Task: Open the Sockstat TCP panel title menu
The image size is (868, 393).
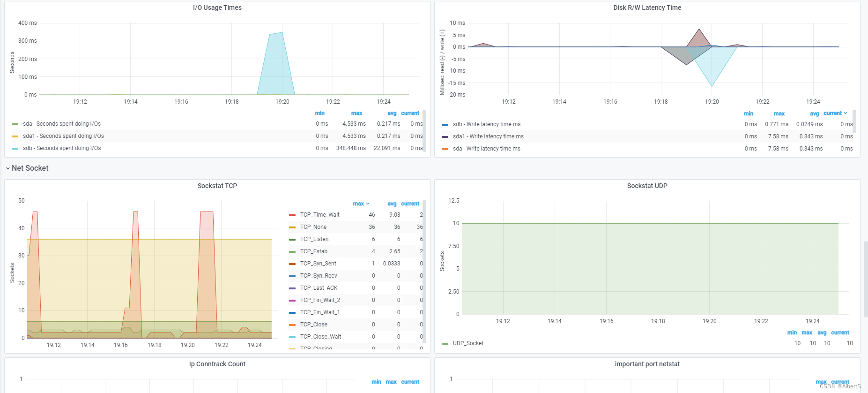Action: click(x=217, y=186)
